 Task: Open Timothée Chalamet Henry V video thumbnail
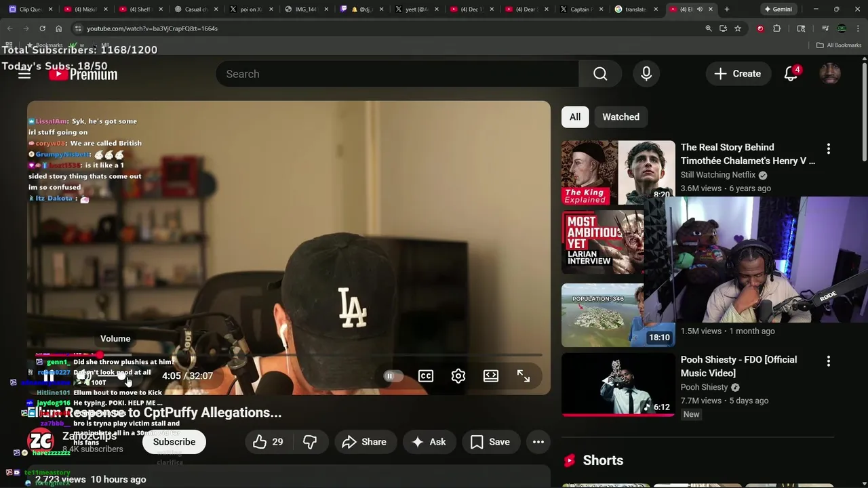[x=618, y=172]
